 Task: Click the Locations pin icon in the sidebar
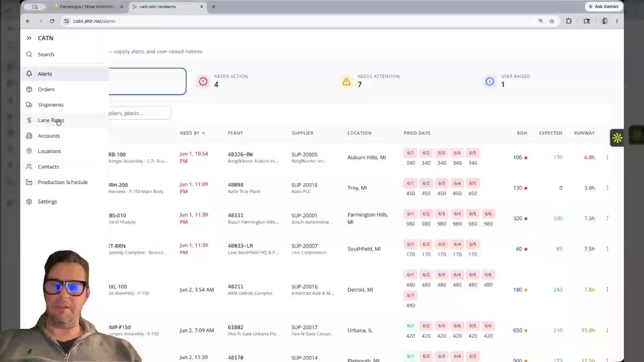point(29,151)
